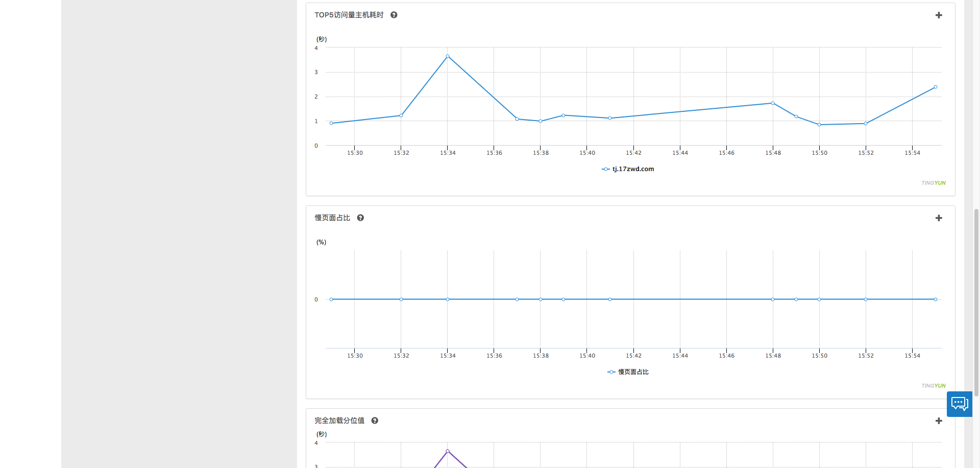
Task: Click the 慢页面占比 chart title
Action: [332, 218]
